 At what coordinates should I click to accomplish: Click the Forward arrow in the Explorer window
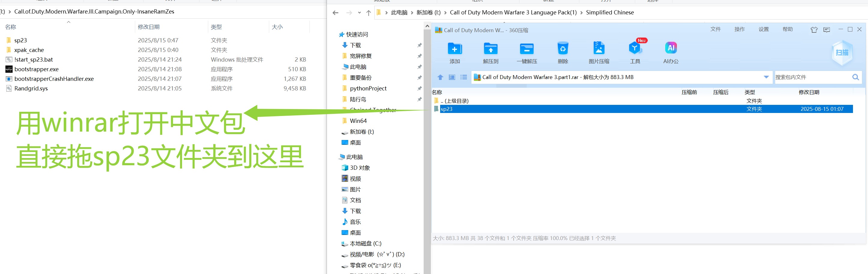click(349, 13)
